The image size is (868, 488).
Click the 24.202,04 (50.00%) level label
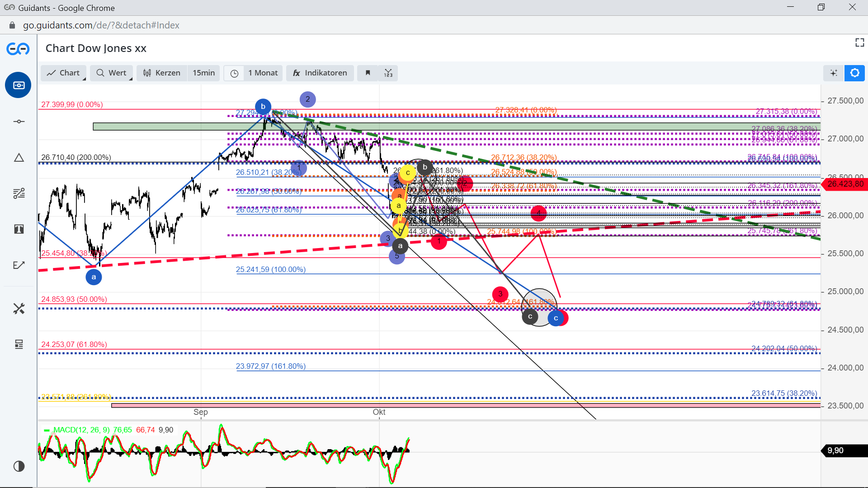[x=784, y=348]
